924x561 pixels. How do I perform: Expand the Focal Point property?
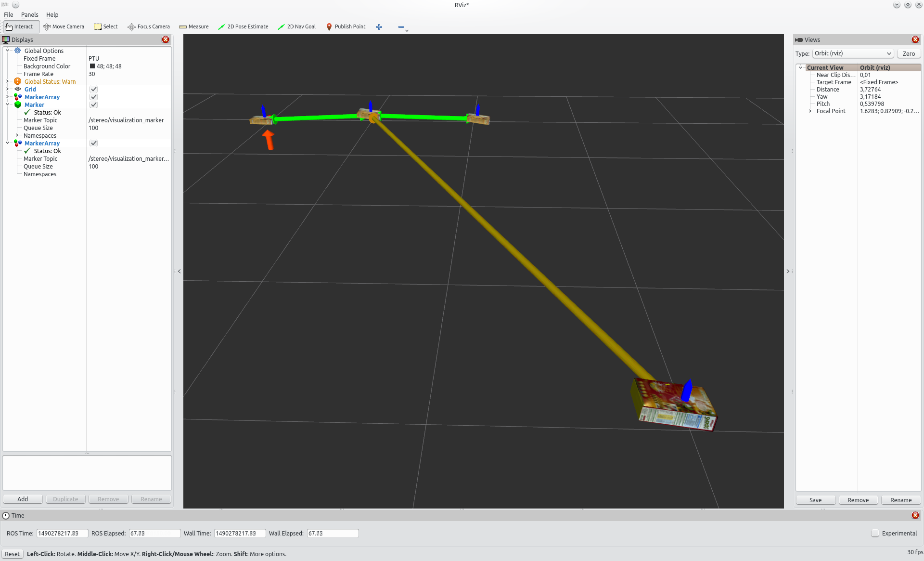tap(810, 111)
